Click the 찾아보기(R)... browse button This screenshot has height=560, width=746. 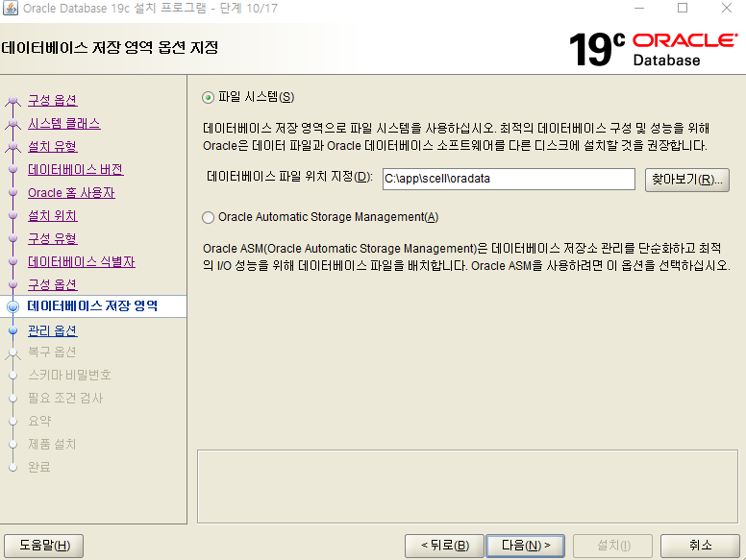pos(687,180)
